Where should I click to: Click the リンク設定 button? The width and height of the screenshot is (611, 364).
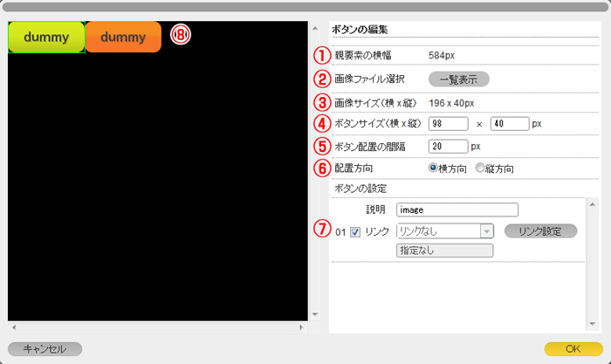tap(540, 231)
